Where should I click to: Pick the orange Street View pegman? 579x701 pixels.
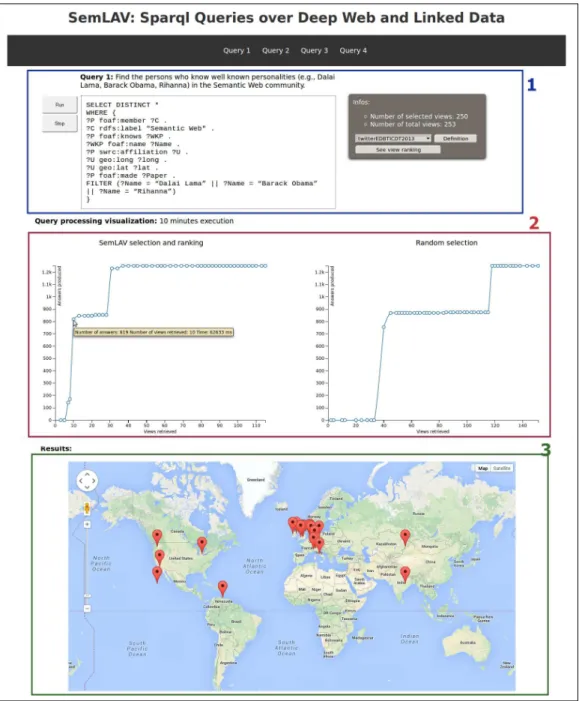point(87,508)
